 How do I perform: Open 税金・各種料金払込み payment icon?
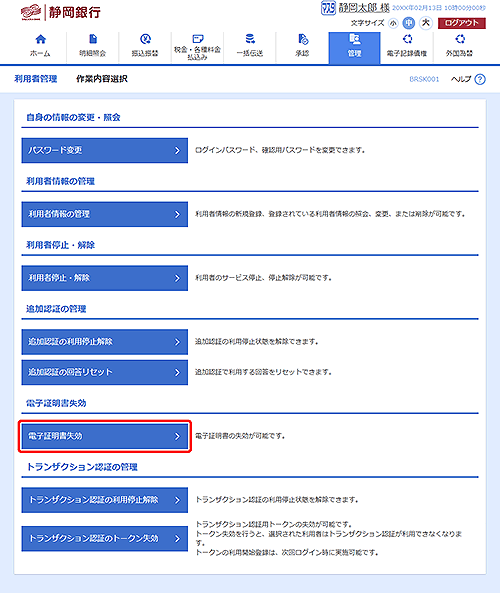tap(197, 39)
